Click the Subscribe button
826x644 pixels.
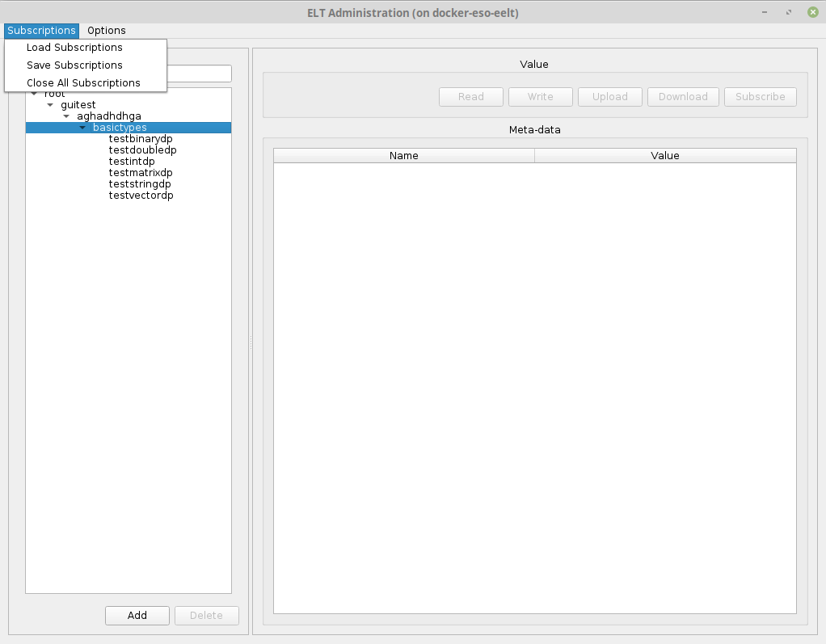click(760, 97)
